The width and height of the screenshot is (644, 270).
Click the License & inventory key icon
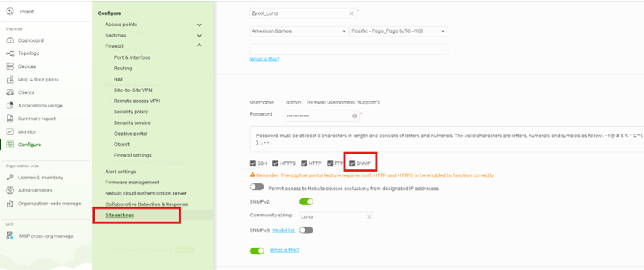pyautogui.click(x=10, y=178)
